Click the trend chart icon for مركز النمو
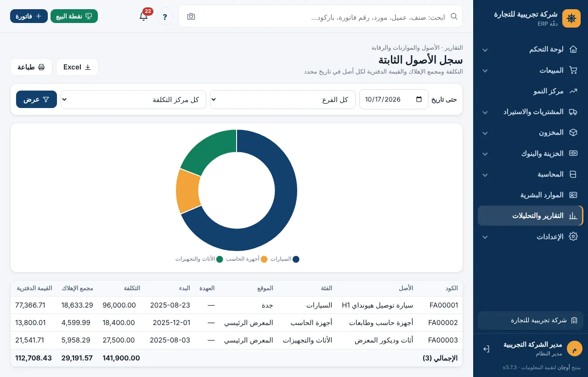 [x=573, y=91]
